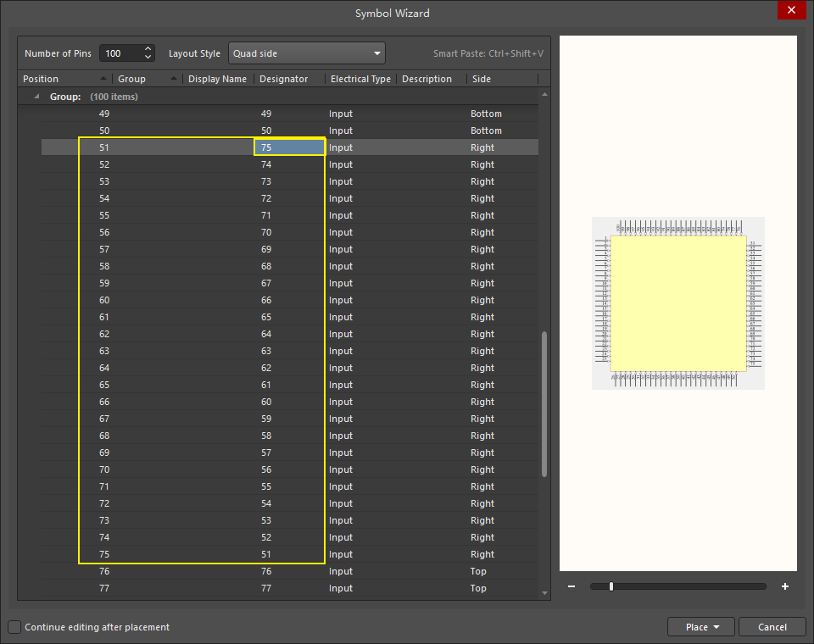
Task: Click the zoom in plus icon
Action: [x=785, y=586]
